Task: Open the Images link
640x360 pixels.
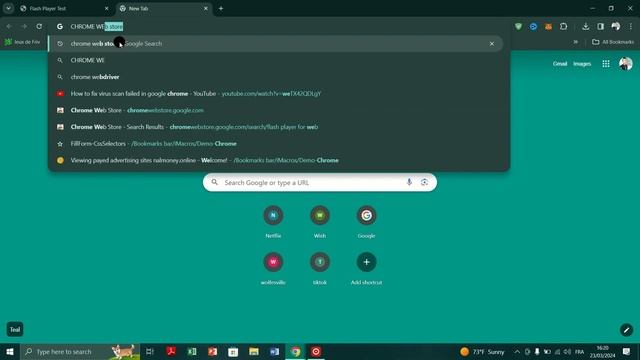Action: click(x=582, y=64)
